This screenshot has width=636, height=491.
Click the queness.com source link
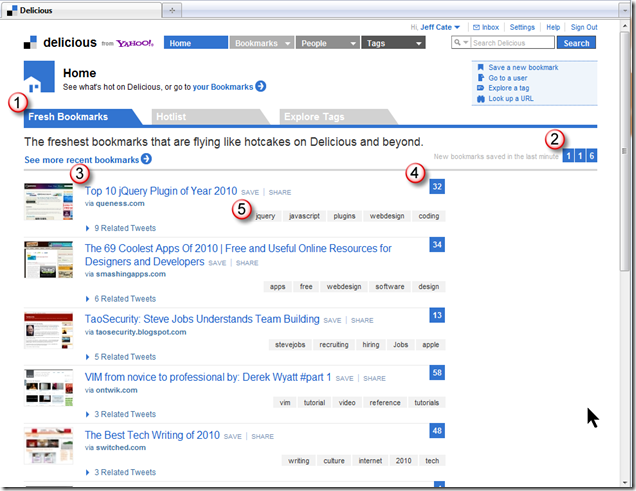[120, 204]
